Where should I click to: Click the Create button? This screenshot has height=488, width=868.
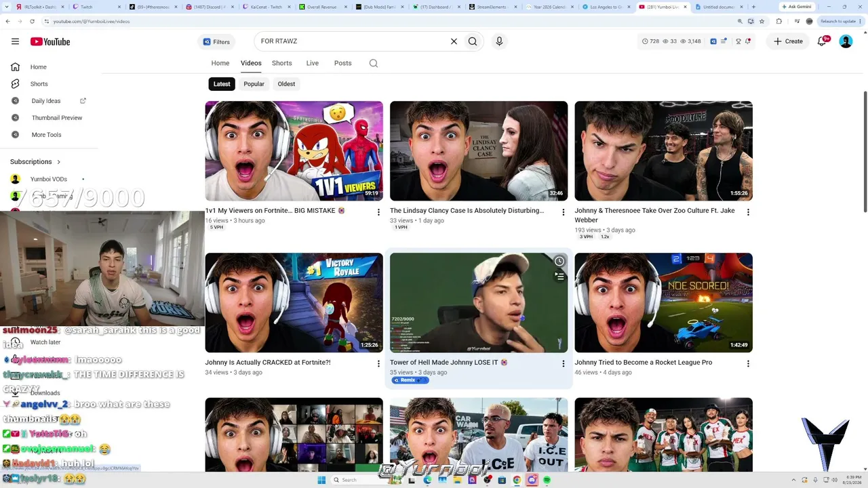(788, 41)
